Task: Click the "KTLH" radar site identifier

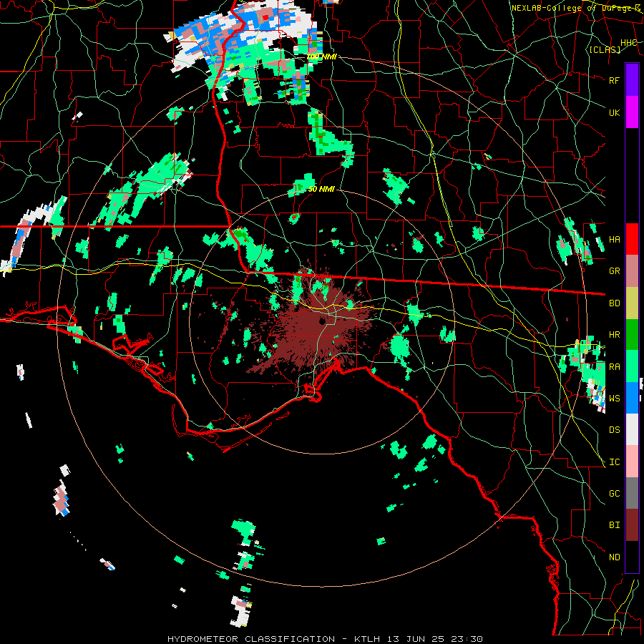Action: coord(367,639)
